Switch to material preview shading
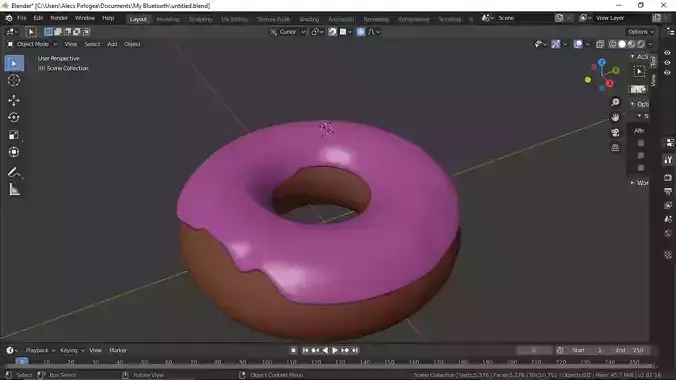This screenshot has height=380, width=676. click(632, 44)
